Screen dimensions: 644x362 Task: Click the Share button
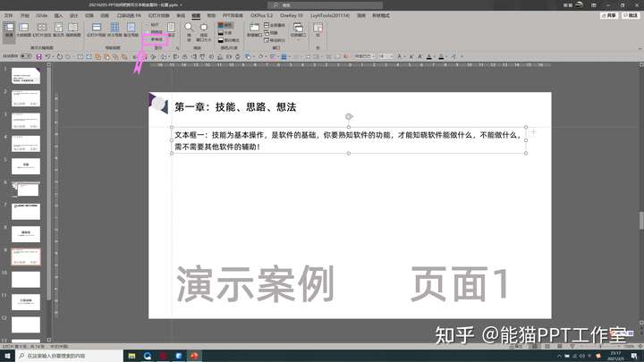click(x=609, y=15)
